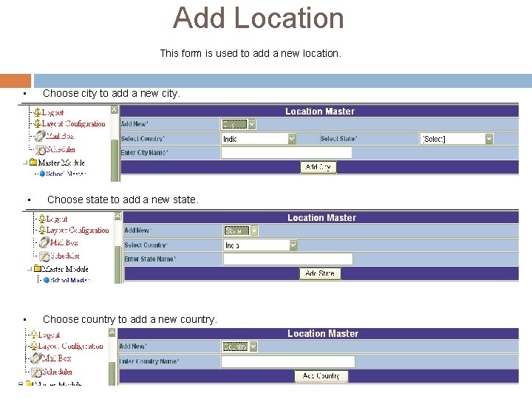The image size is (532, 399).
Task: Click Layout Configuration icon in state form sidebar
Action: click(41, 230)
